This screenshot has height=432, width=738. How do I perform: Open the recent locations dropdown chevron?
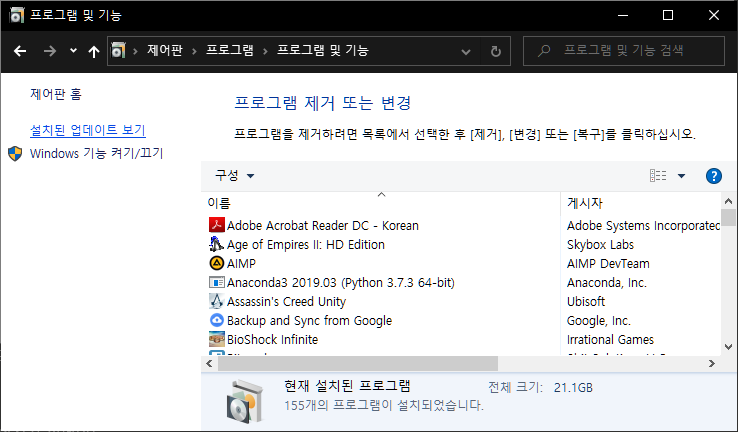(x=73, y=50)
